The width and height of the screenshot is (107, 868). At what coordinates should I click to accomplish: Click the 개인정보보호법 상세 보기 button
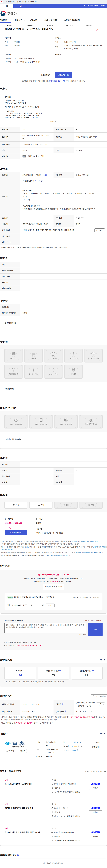point(53,587)
